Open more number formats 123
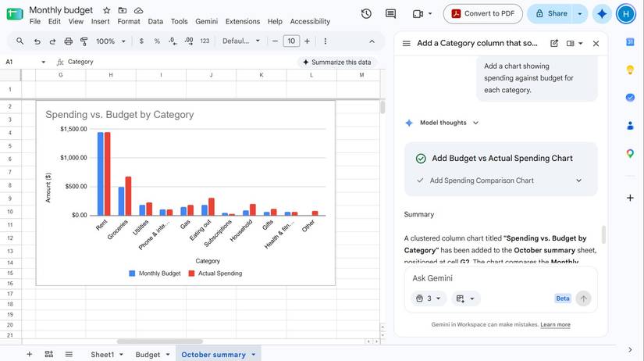Viewport: 644px width, 361px height. (x=205, y=41)
